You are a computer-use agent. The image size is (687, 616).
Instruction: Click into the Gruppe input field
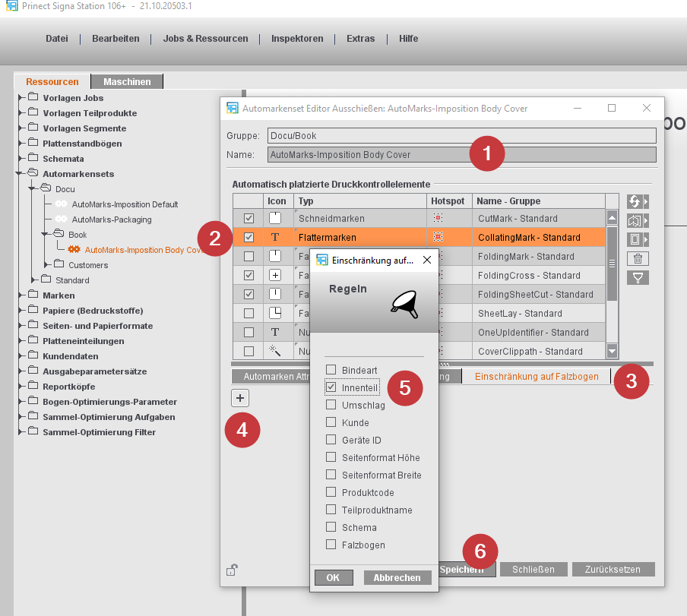(462, 136)
